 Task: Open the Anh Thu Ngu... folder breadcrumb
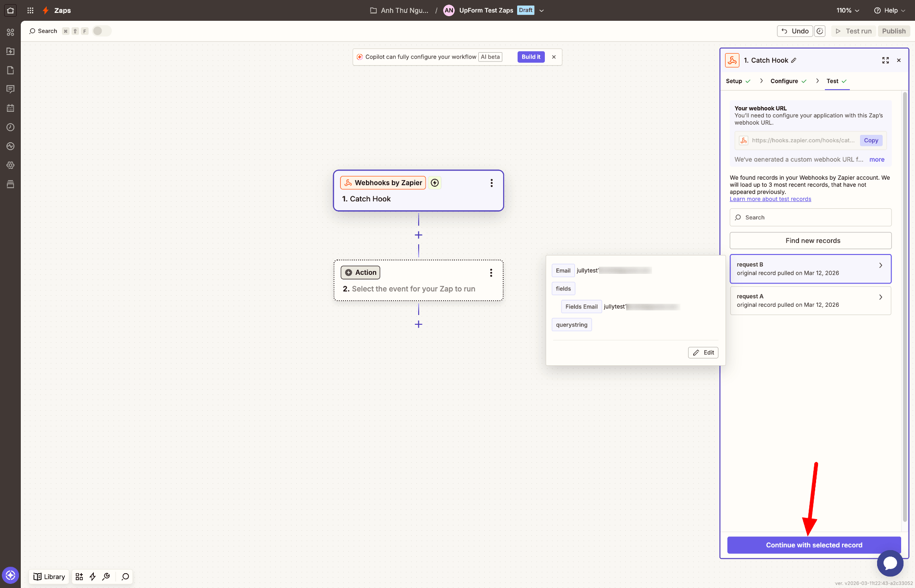click(399, 10)
